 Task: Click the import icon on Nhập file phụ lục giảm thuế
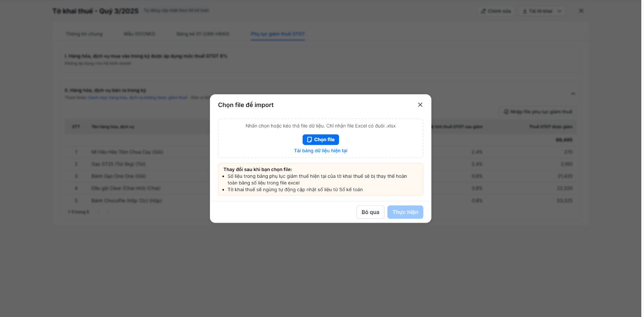point(506,111)
